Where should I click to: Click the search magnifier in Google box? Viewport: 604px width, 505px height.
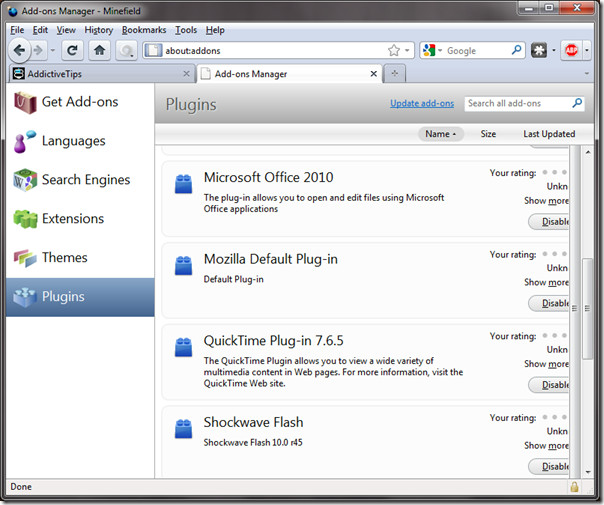[517, 50]
